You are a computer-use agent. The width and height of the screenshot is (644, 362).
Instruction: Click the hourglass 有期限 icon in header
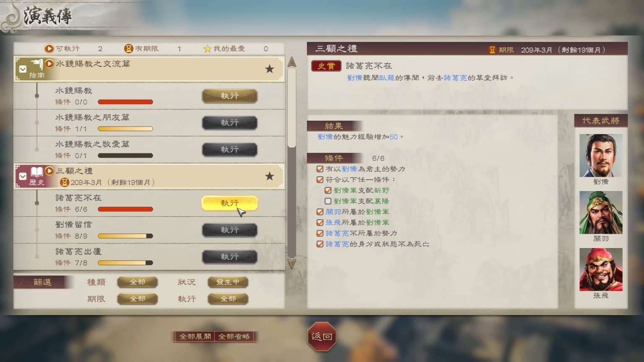128,49
